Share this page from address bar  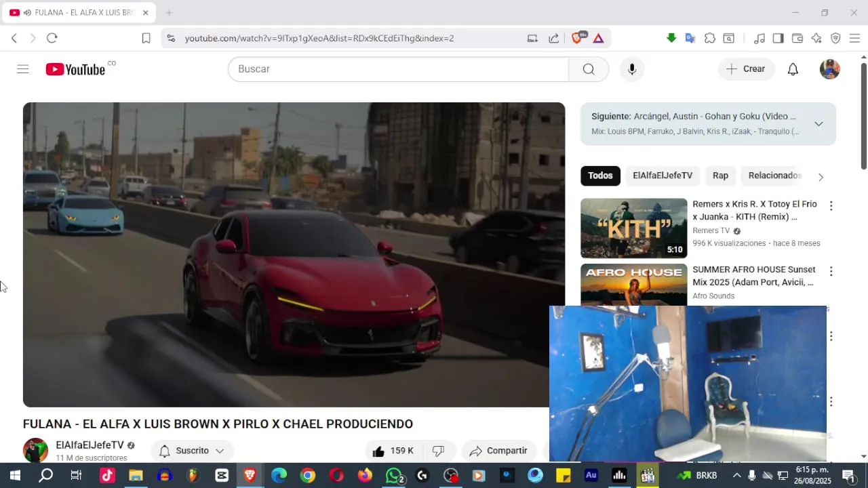[x=554, y=38]
